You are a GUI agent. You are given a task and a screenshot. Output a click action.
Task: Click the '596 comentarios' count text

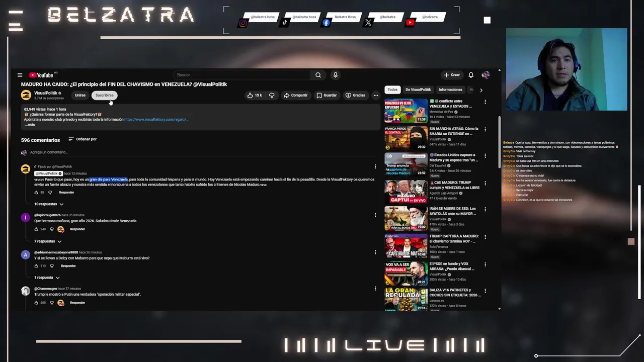[x=40, y=140]
